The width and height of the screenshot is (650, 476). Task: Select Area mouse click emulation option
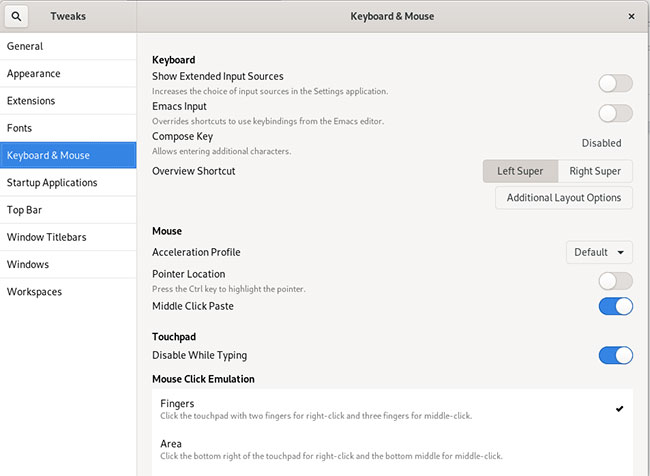(x=392, y=449)
